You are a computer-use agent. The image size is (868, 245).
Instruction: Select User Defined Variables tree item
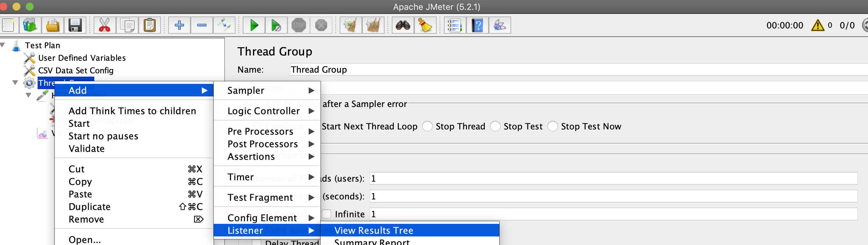(82, 58)
